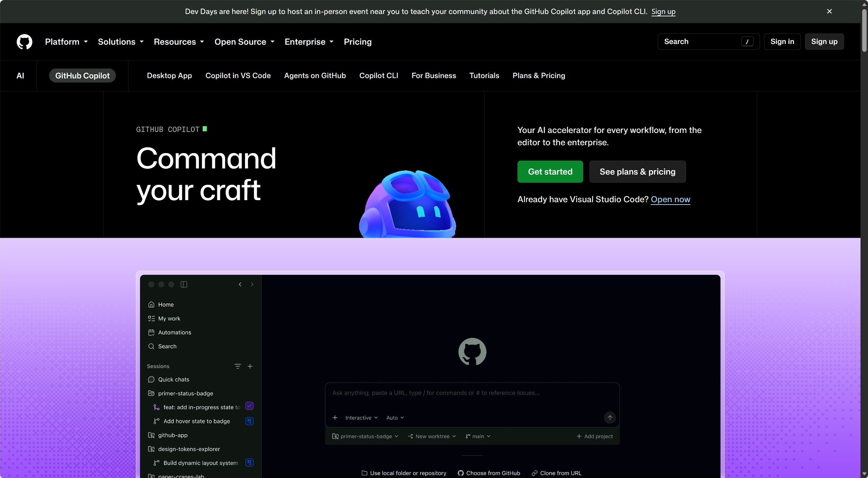Click the Automations calendar icon

[151, 332]
